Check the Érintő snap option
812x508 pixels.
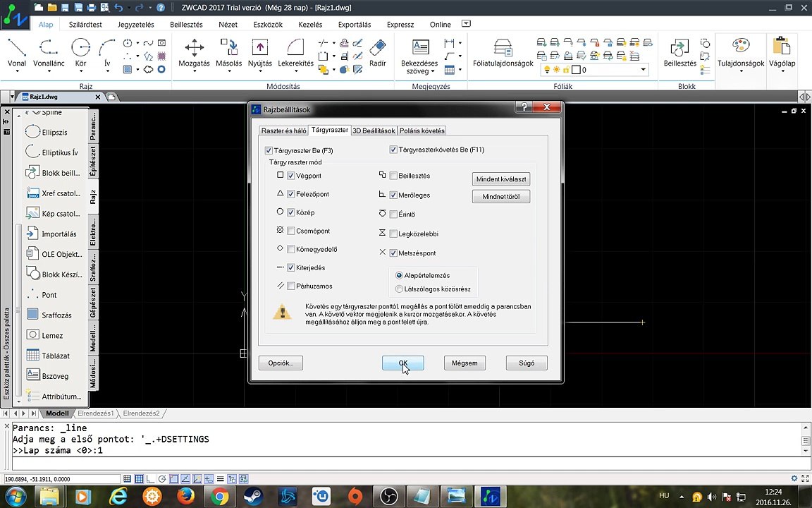tap(393, 214)
